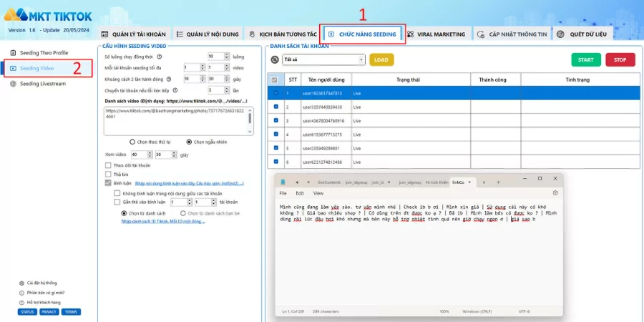The width and height of the screenshot is (644, 322).
Task: Select Chọn theo thứ tự radio button
Action: (132, 142)
